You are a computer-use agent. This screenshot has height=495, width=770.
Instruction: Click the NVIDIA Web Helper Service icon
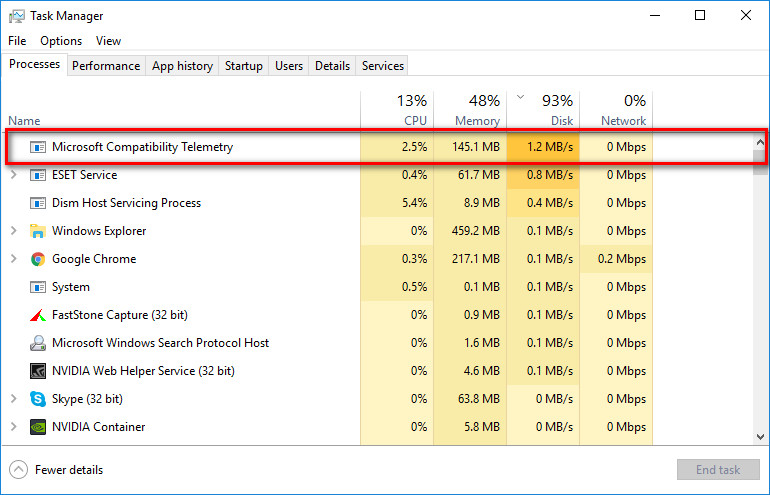(x=38, y=371)
